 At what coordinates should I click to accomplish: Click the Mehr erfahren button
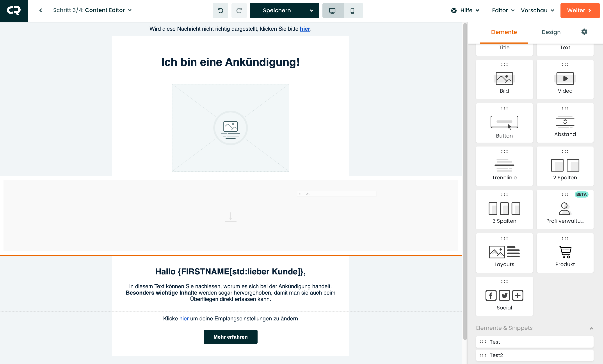[230, 337]
